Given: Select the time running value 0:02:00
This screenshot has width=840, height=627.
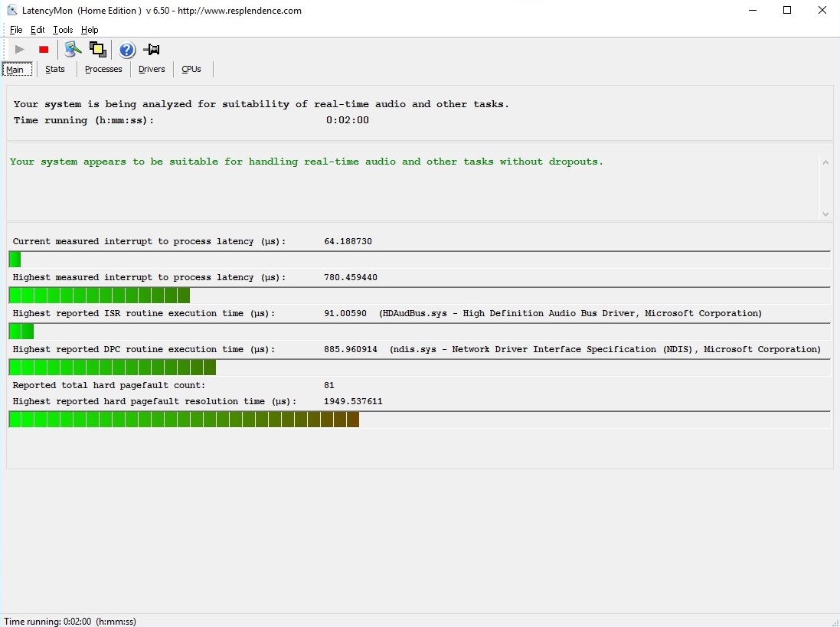Looking at the screenshot, I should (347, 120).
